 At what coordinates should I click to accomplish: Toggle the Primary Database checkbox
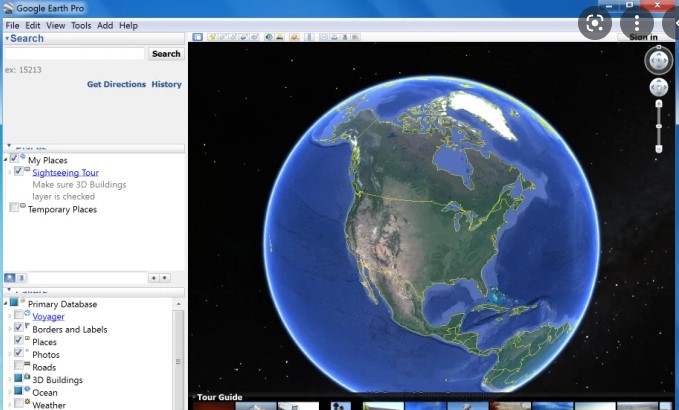point(14,302)
